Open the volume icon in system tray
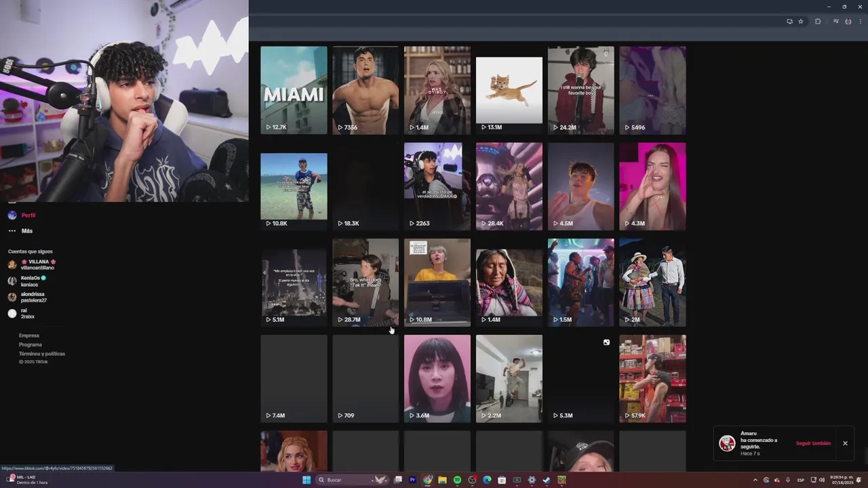Screen dimensions: 868x488 pos(822,480)
